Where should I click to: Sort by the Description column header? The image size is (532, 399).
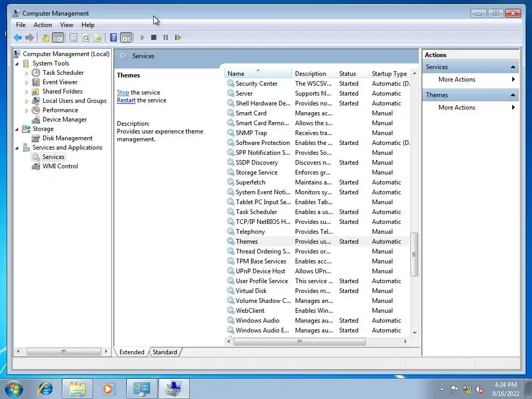(314, 73)
